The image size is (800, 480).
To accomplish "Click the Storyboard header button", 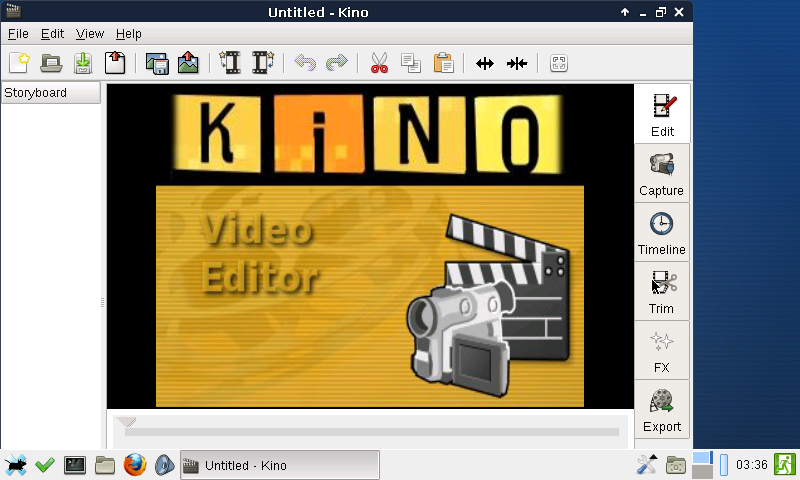I will [51, 93].
